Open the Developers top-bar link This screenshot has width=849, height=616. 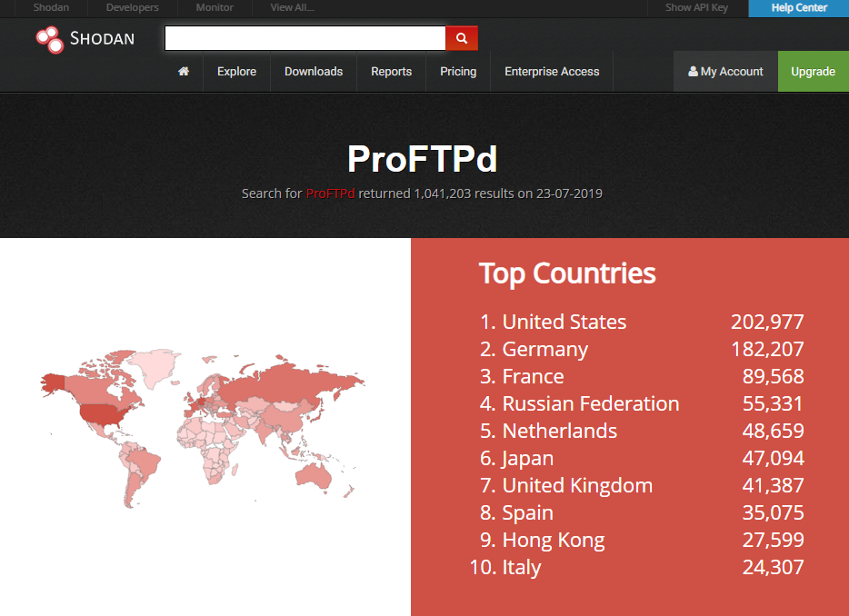(x=132, y=7)
